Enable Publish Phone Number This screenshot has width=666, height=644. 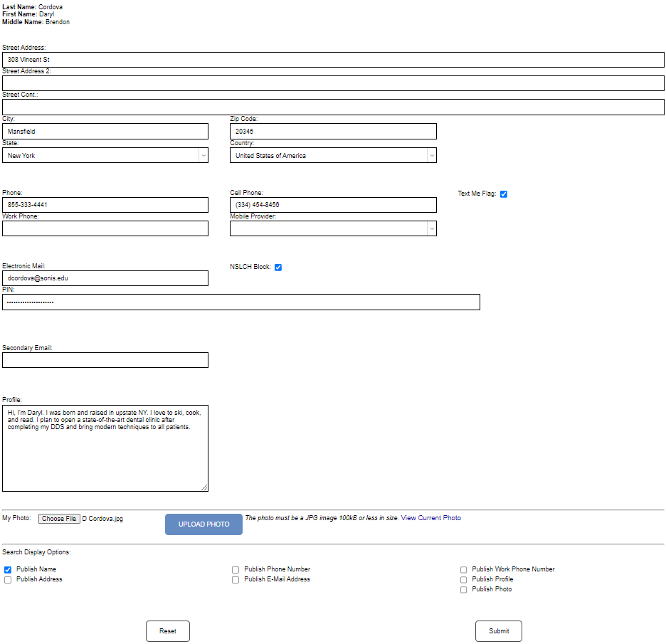[236, 569]
